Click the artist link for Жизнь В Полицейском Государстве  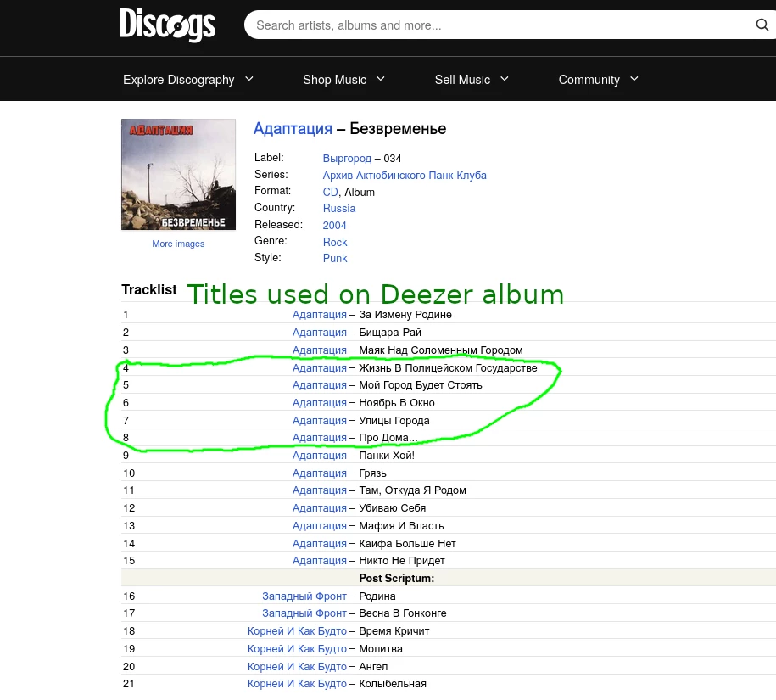tap(319, 368)
